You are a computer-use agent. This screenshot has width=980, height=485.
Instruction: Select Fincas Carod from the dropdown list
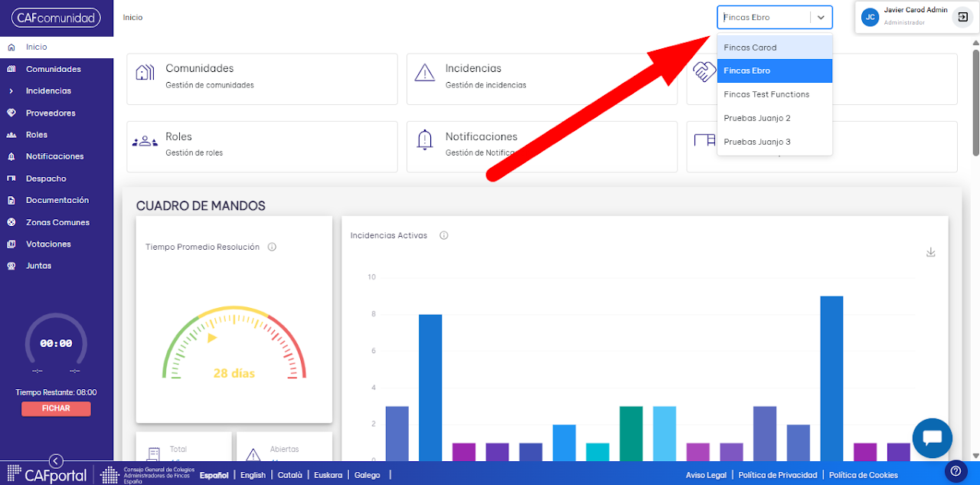pyautogui.click(x=775, y=48)
